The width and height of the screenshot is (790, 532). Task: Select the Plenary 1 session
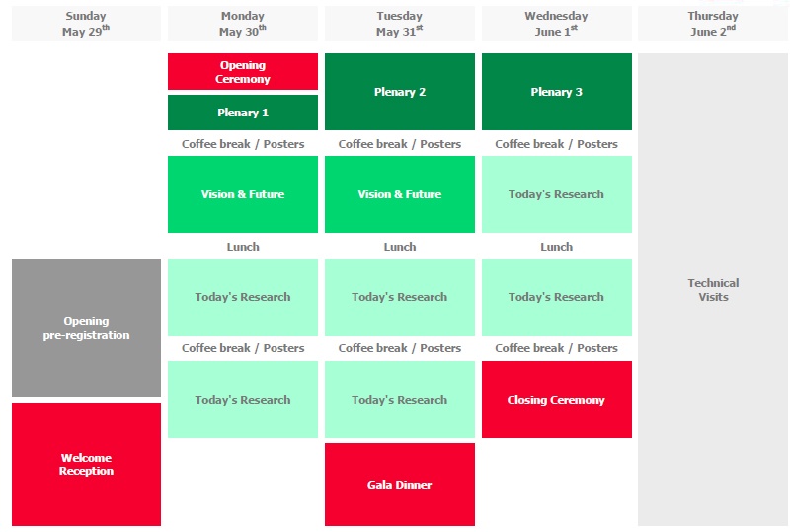click(x=243, y=113)
